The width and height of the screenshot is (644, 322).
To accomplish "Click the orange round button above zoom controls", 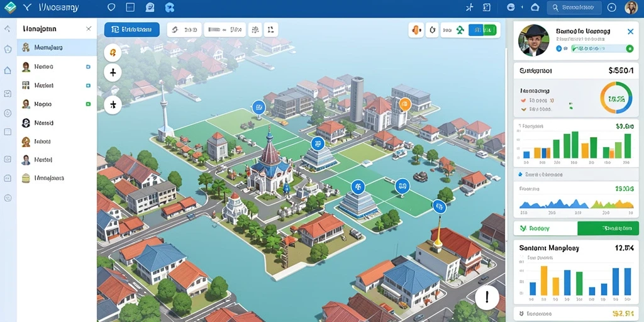I will [113, 52].
